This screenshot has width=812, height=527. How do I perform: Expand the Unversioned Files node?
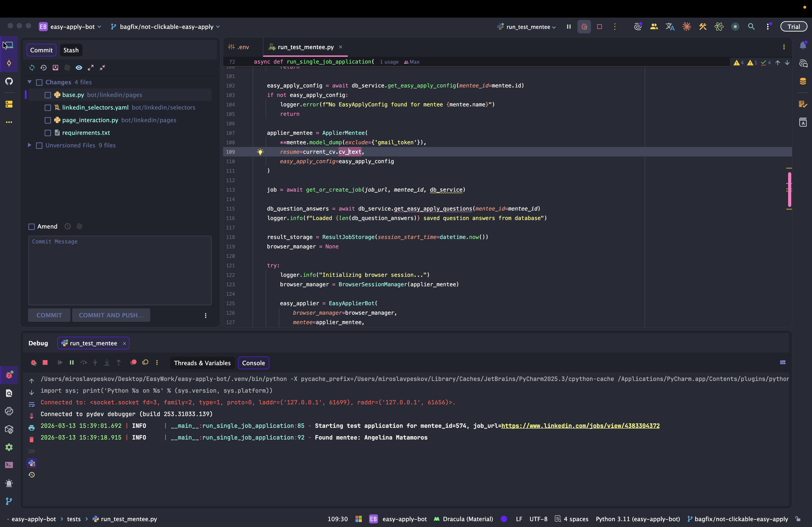coord(30,145)
